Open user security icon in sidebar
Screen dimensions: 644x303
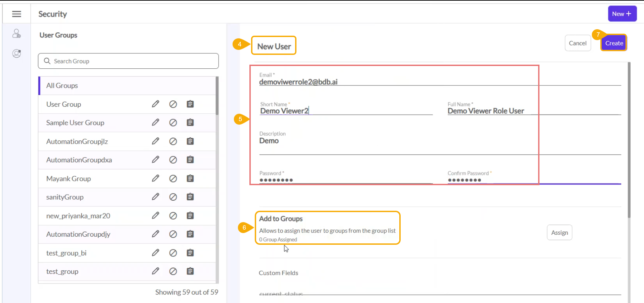click(x=16, y=34)
